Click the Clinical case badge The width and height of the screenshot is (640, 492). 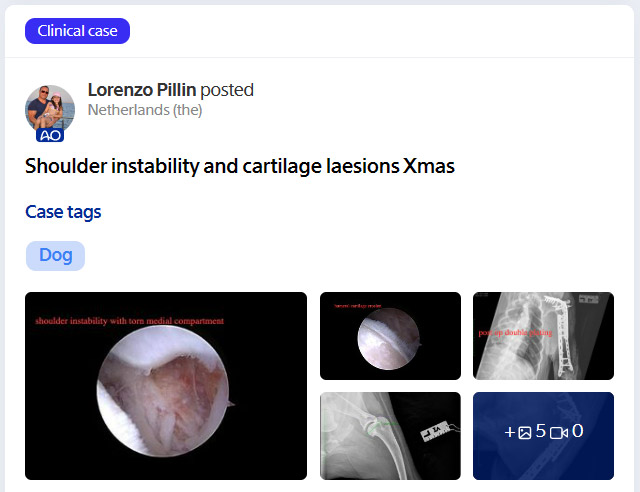point(77,31)
